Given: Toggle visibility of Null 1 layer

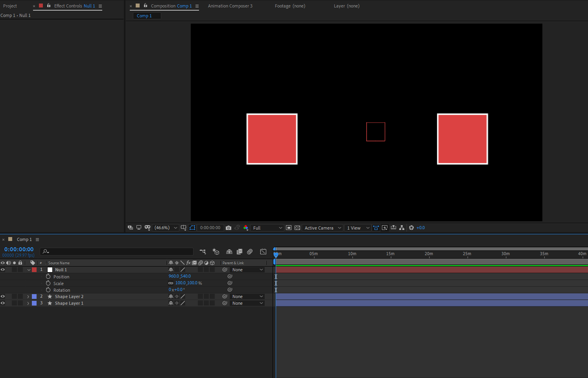Looking at the screenshot, I should coord(3,270).
